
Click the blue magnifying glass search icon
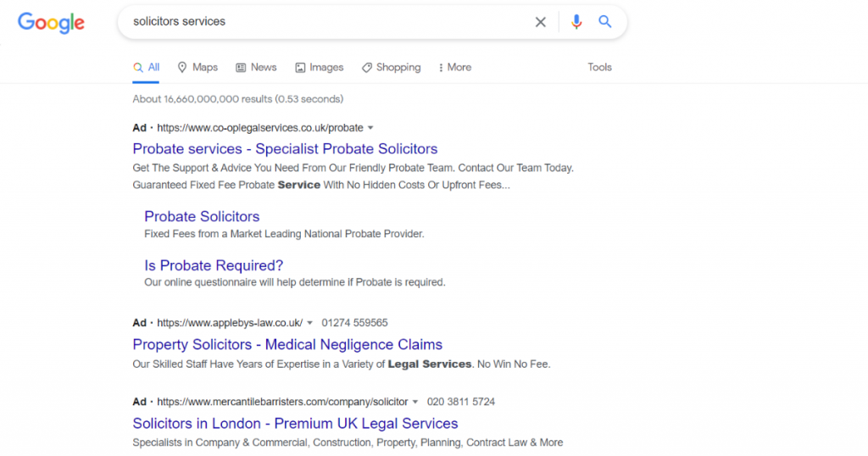click(605, 22)
